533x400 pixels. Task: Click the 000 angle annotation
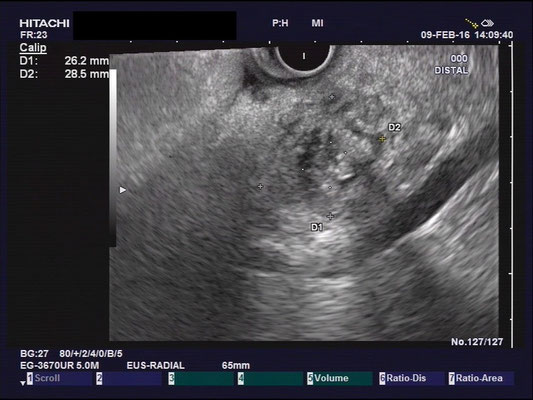click(x=459, y=59)
